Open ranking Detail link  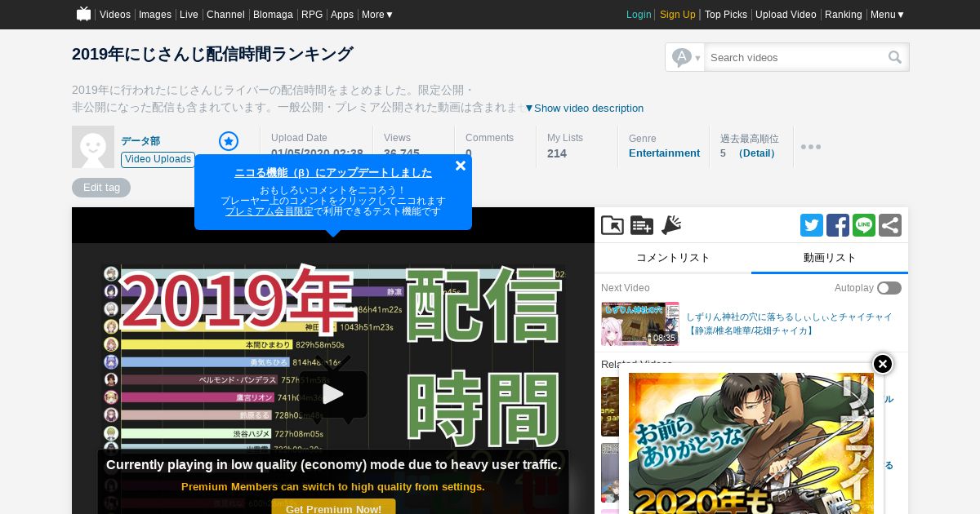coord(756,153)
